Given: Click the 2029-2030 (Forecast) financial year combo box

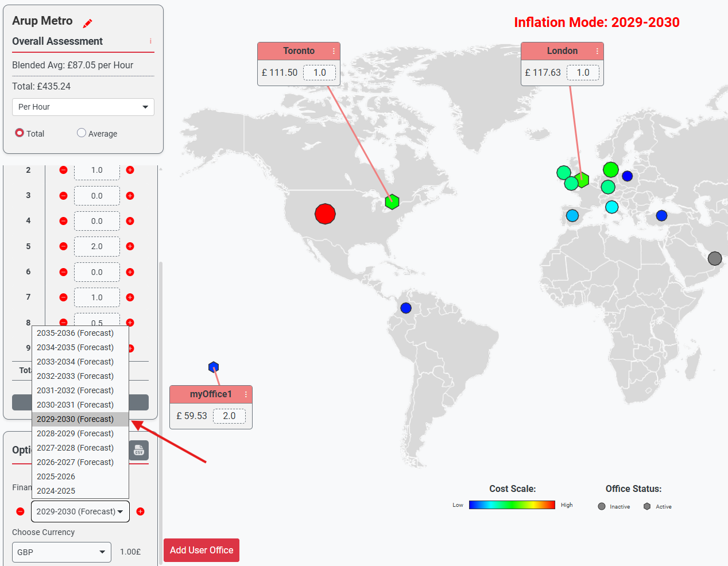Looking at the screenshot, I should [x=80, y=511].
